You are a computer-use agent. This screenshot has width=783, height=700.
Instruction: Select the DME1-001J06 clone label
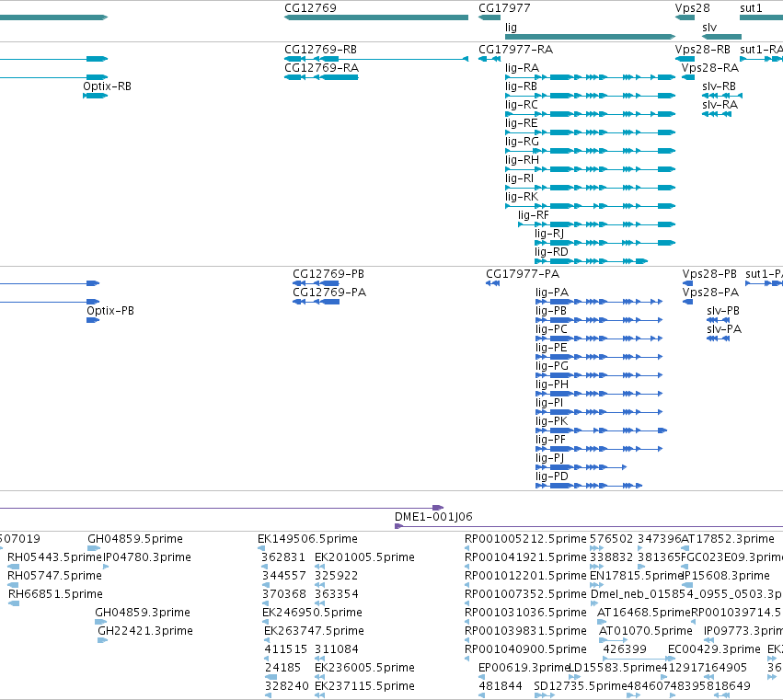pos(433,517)
